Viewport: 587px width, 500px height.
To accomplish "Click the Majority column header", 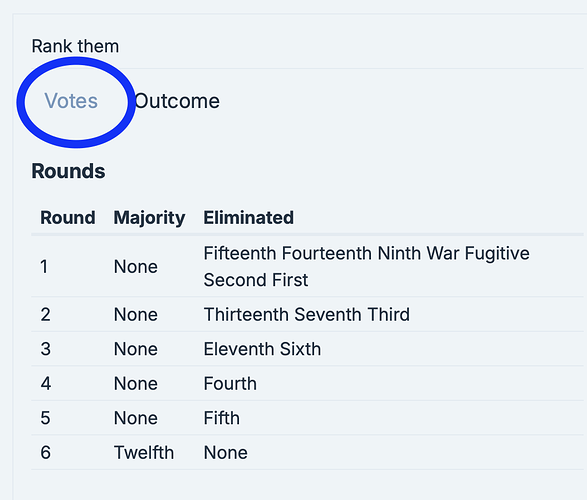I will coord(149,218).
